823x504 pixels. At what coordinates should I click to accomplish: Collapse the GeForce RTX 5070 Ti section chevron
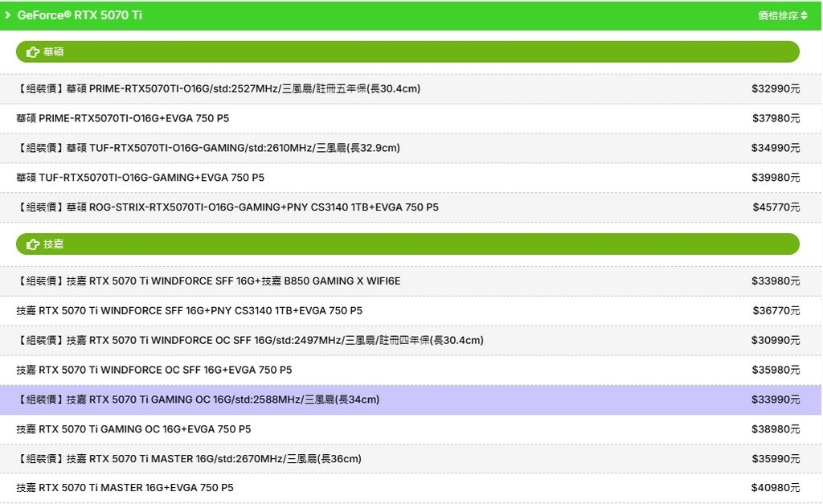(x=7, y=15)
